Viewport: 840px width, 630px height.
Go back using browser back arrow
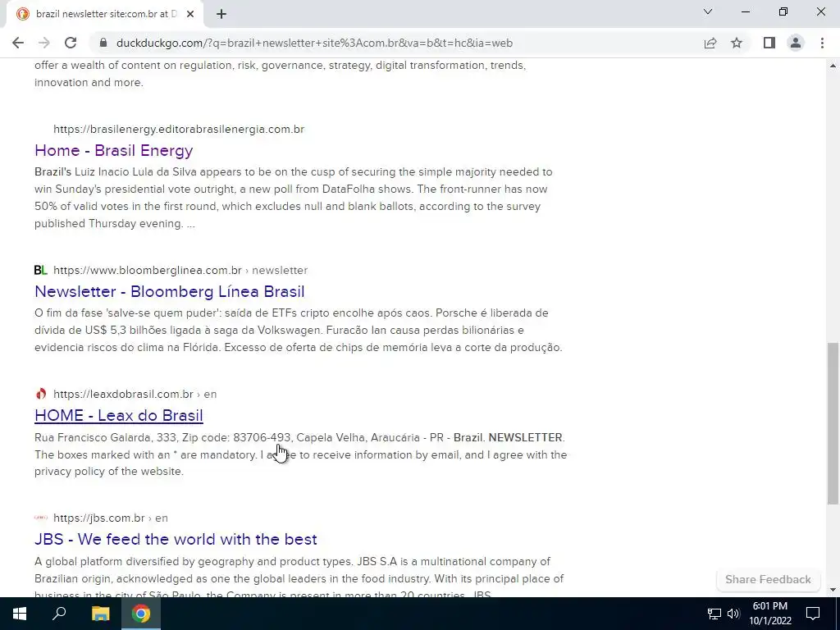click(x=18, y=43)
